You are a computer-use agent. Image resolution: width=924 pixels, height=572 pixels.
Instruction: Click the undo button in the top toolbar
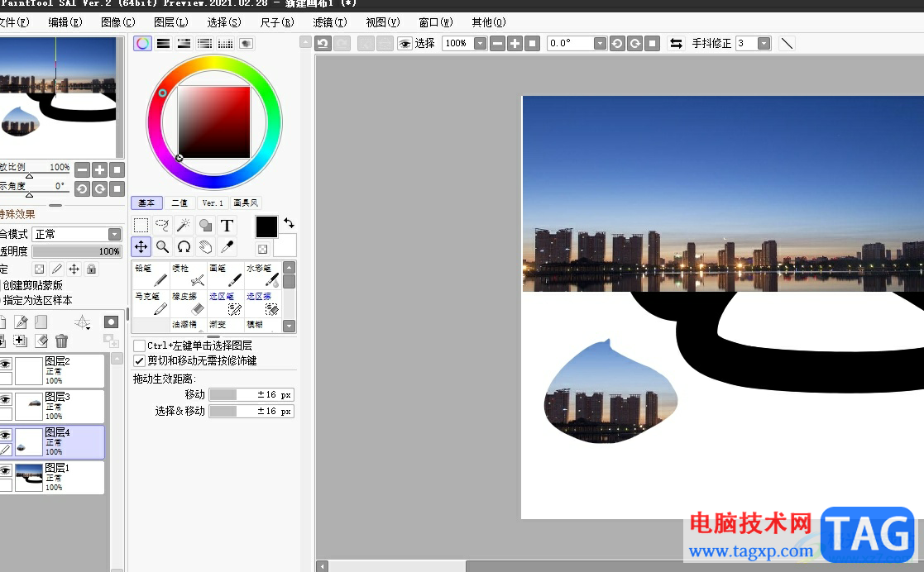323,44
